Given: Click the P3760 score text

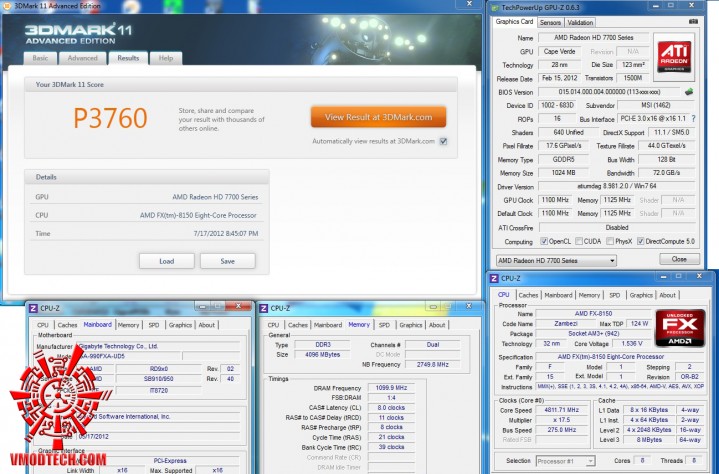Looking at the screenshot, I should (x=111, y=118).
